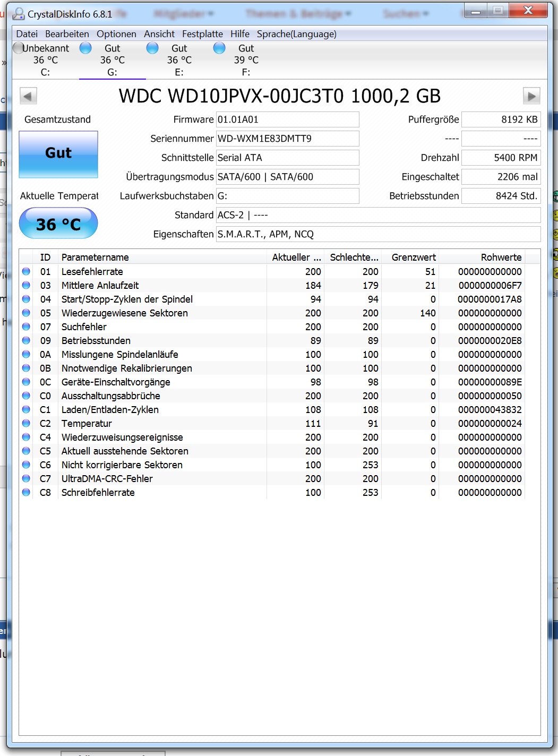Open the Optionen menu
Viewport: 558px width, 756px height.
coord(116,34)
